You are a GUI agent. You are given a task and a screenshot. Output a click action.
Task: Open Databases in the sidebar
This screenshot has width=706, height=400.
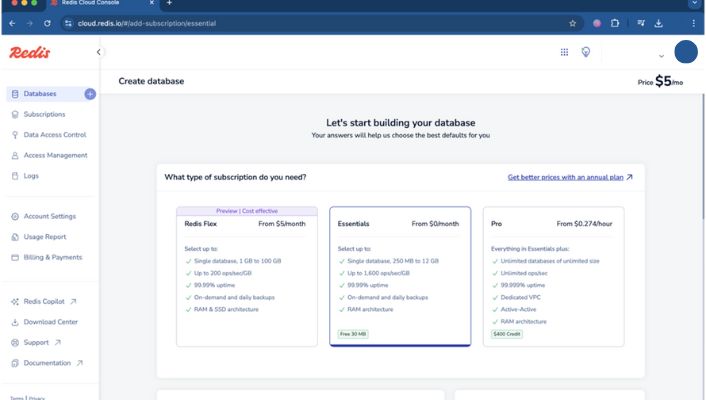[40, 94]
